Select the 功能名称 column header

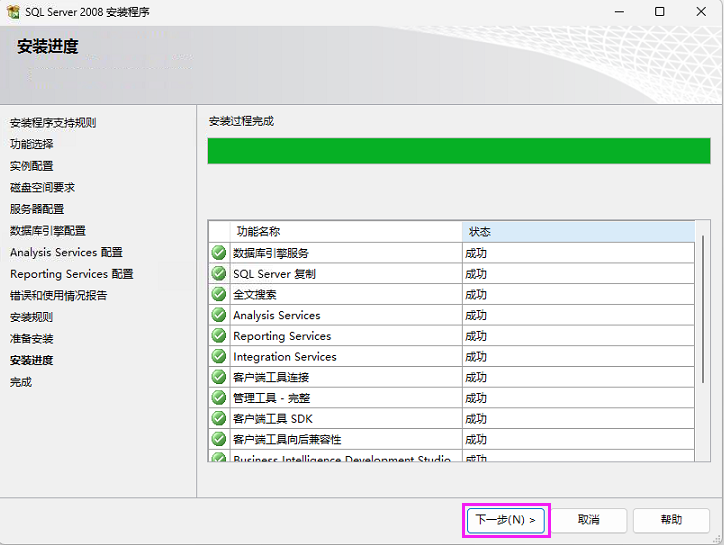point(346,231)
